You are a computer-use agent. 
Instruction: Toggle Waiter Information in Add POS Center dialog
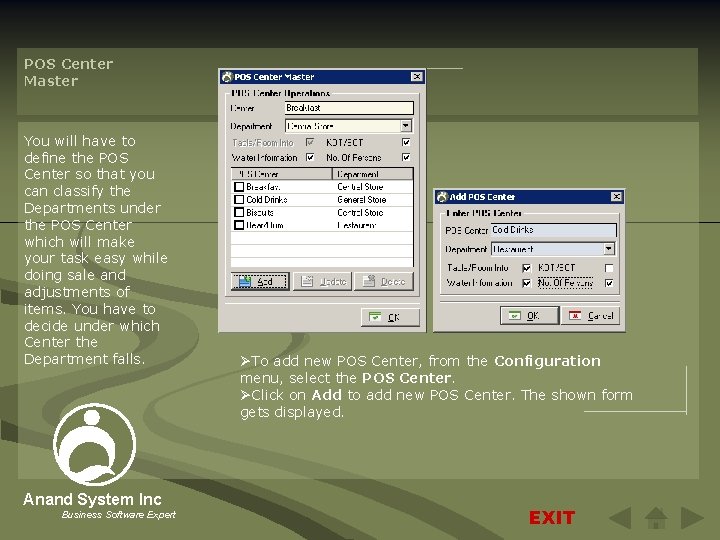pyautogui.click(x=527, y=283)
